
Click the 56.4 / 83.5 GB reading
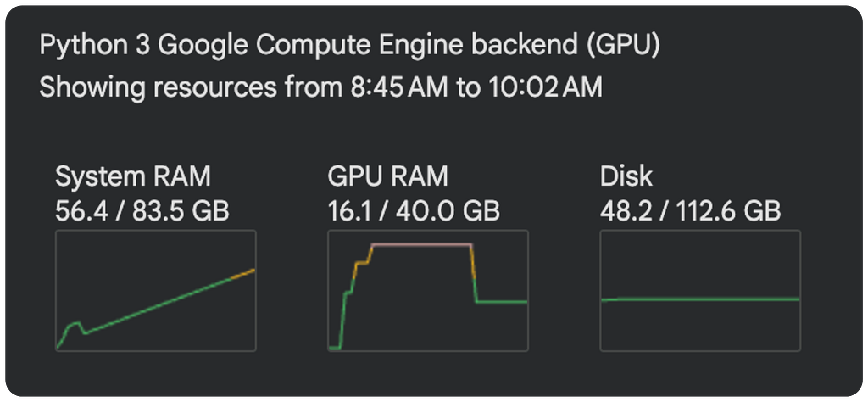click(142, 211)
